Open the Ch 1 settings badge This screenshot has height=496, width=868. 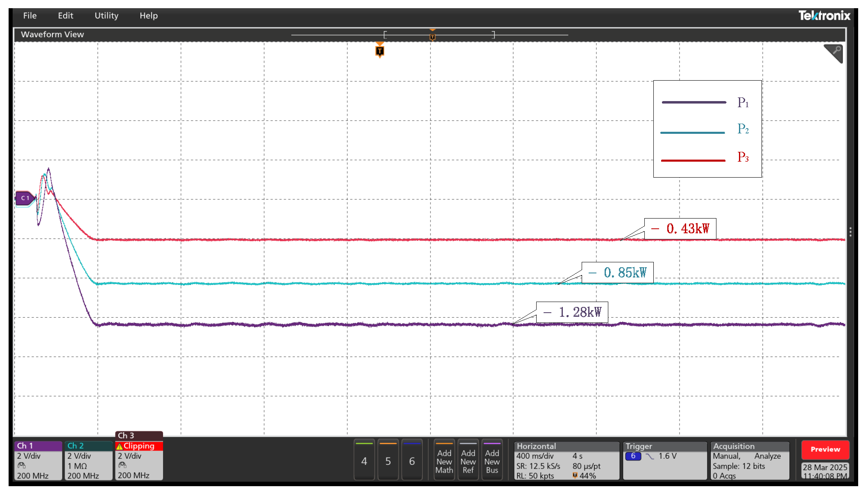click(x=38, y=460)
